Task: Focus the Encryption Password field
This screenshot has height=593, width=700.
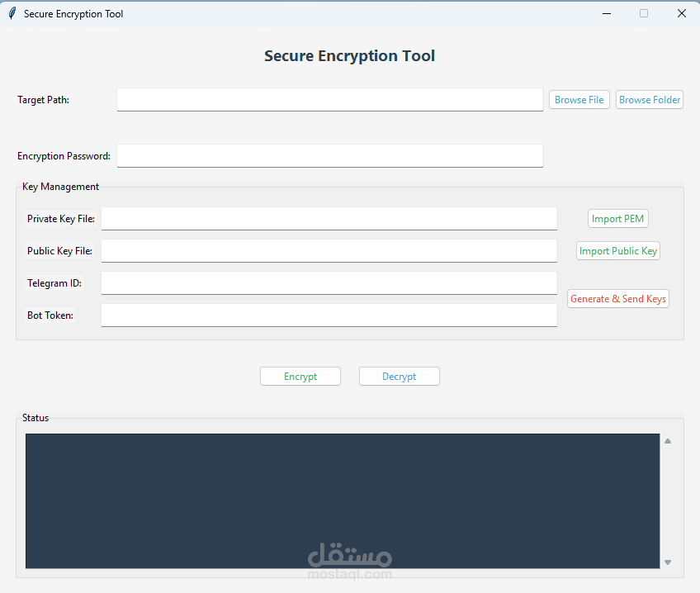Action: point(330,155)
